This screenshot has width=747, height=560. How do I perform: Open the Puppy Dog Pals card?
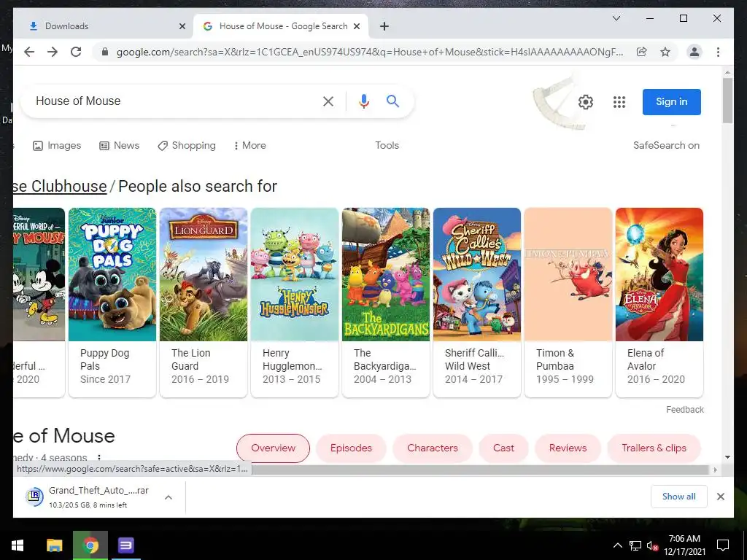coord(112,303)
